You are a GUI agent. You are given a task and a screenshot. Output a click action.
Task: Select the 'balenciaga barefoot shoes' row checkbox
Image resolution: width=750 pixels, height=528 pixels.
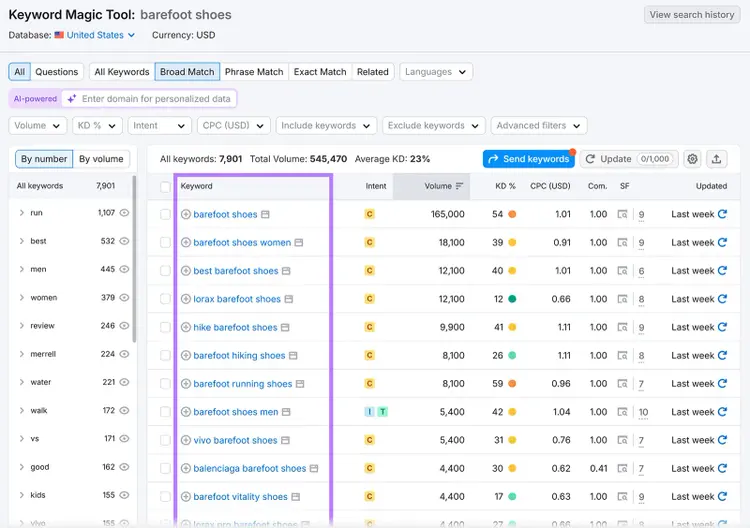point(165,468)
